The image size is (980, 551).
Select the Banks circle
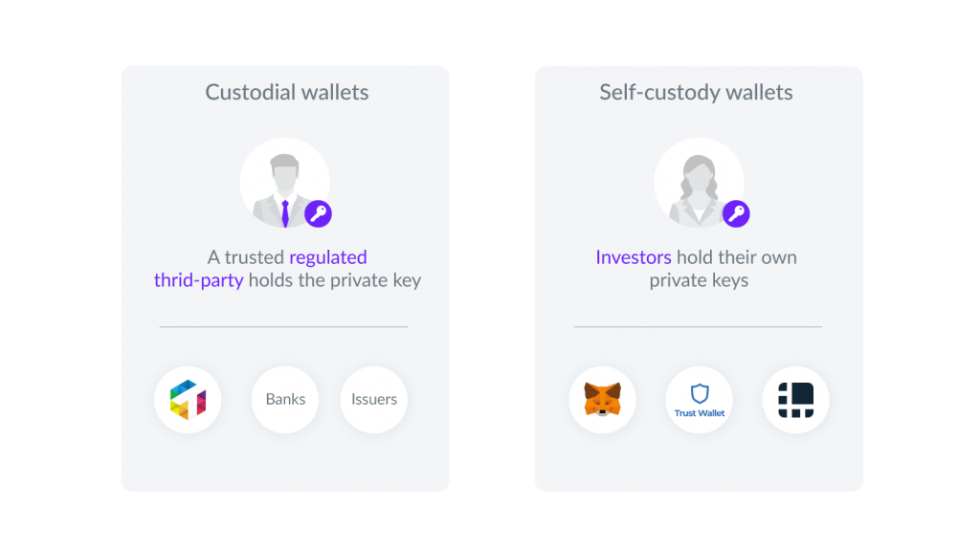(285, 400)
